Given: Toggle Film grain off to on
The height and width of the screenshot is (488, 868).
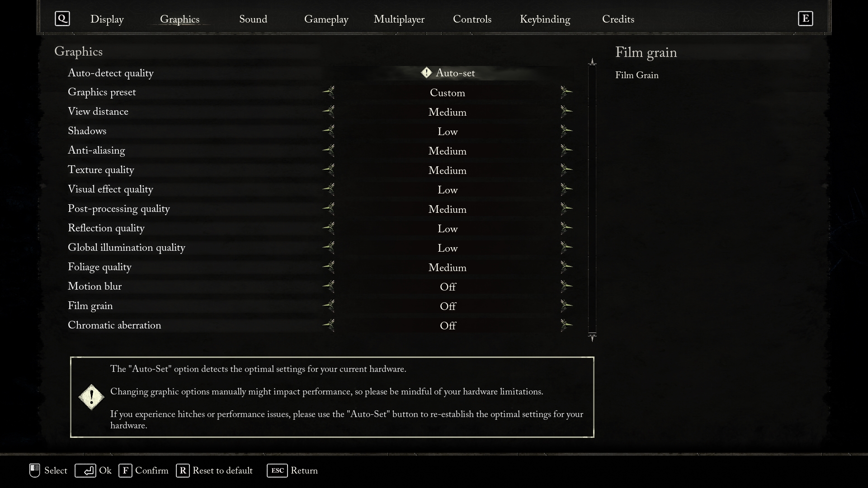Looking at the screenshot, I should coord(566,305).
